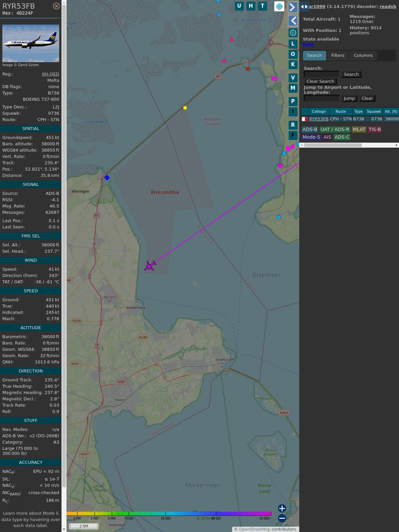
Task: Switch to the Columns tab
Action: pos(363,56)
